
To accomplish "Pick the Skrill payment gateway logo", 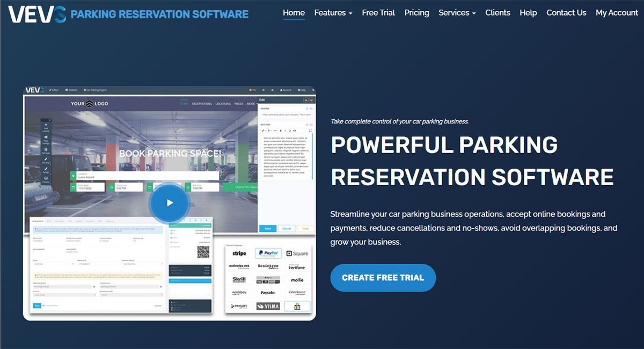I will pos(239,280).
